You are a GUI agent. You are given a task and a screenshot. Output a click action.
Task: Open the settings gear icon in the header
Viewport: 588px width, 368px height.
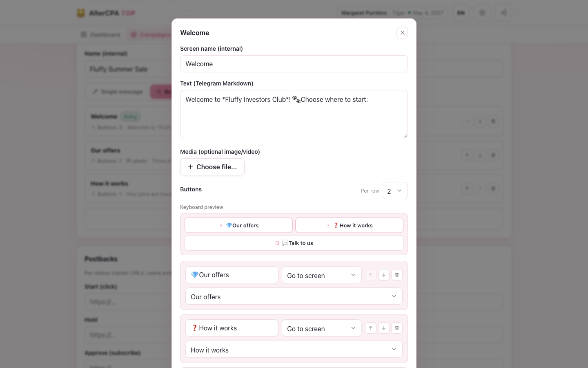[x=482, y=13]
